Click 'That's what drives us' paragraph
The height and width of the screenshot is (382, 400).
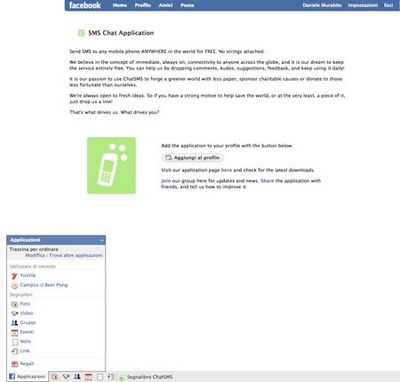[x=114, y=112]
